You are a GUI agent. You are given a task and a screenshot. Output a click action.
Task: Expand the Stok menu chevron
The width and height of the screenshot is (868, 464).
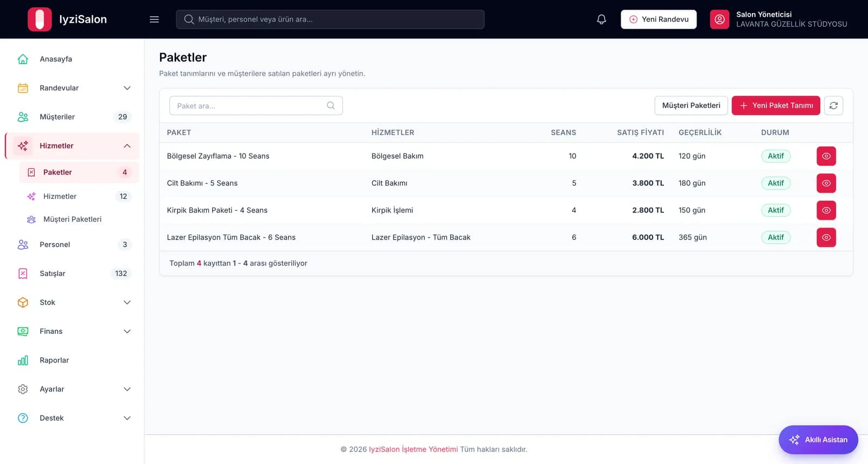coord(127,302)
